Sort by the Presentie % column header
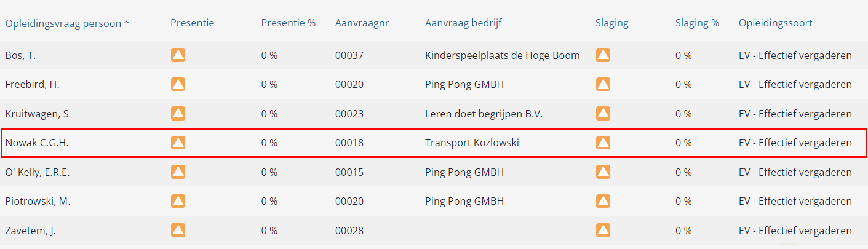The image size is (868, 249). pyautogui.click(x=288, y=23)
